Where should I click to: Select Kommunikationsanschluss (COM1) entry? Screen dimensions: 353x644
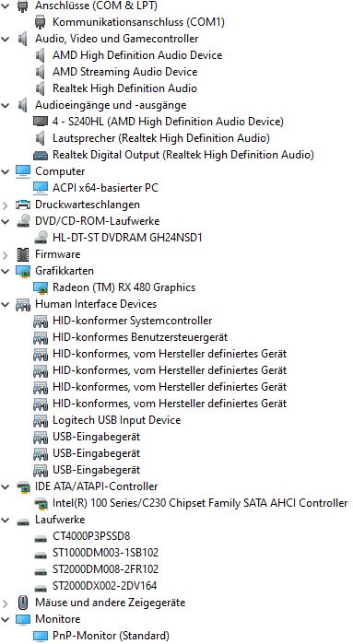[x=138, y=22]
